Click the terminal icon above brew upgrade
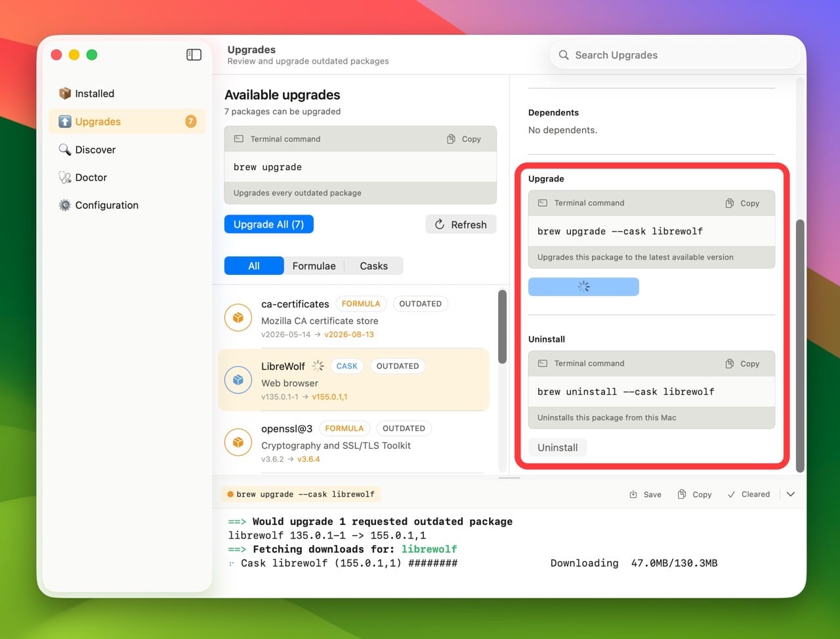The width and height of the screenshot is (840, 639). (239, 139)
